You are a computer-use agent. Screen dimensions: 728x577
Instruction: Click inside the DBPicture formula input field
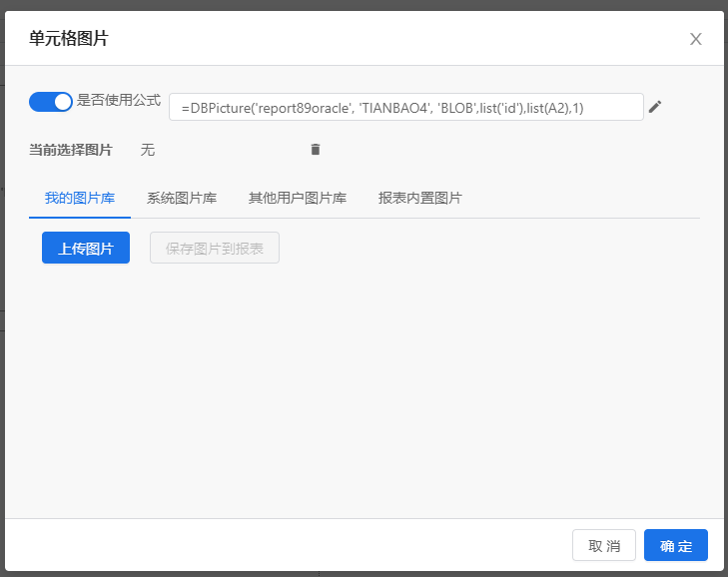(405, 107)
